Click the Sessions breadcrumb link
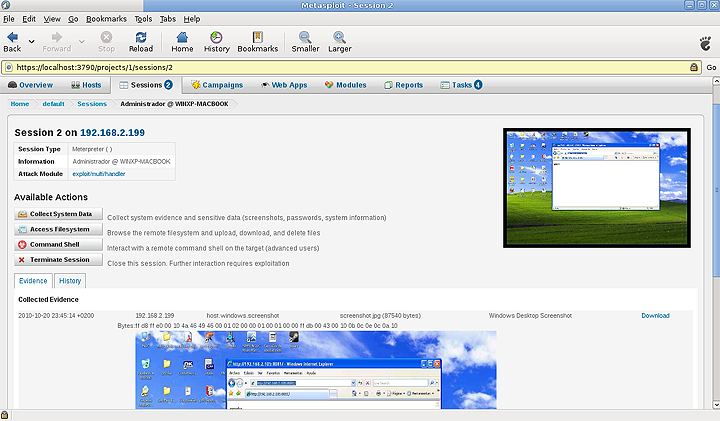 (92, 104)
